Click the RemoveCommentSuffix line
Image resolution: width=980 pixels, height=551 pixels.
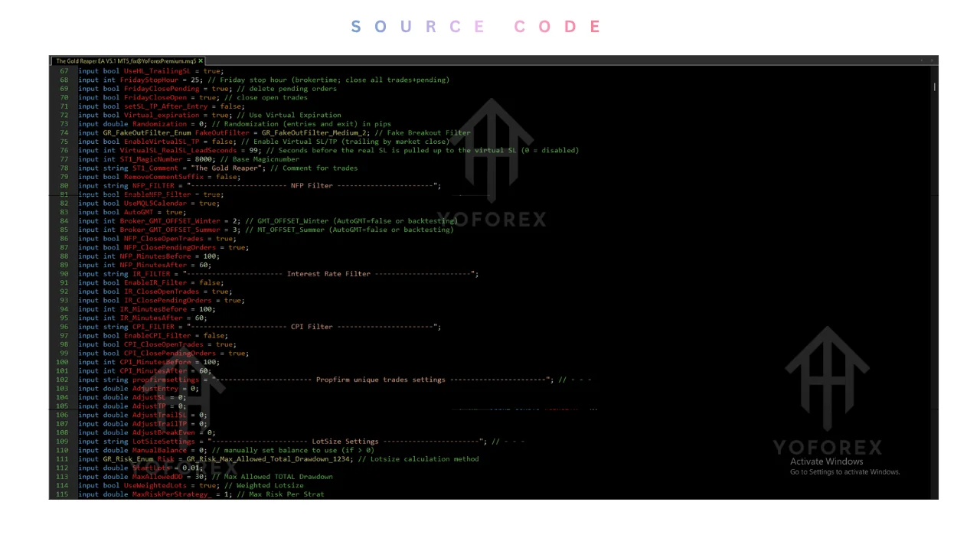tap(159, 177)
